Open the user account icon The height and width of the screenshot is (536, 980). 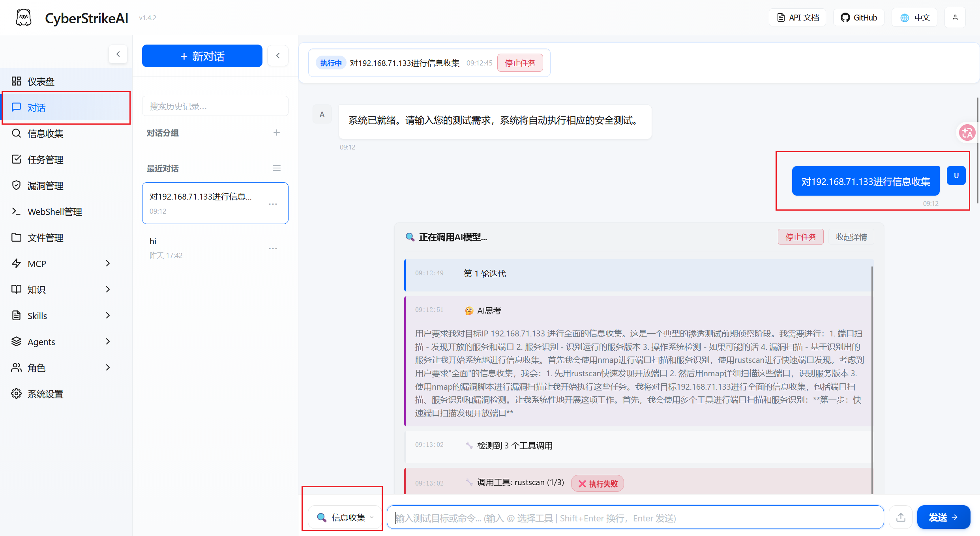(x=955, y=18)
